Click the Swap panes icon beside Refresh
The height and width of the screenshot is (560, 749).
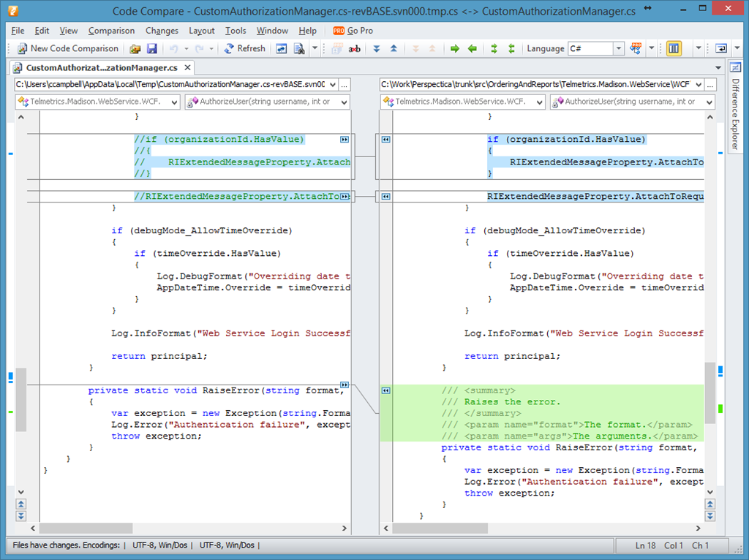point(282,49)
